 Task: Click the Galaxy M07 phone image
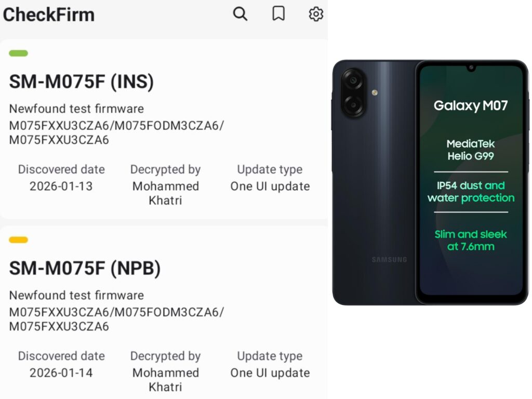pos(430,182)
